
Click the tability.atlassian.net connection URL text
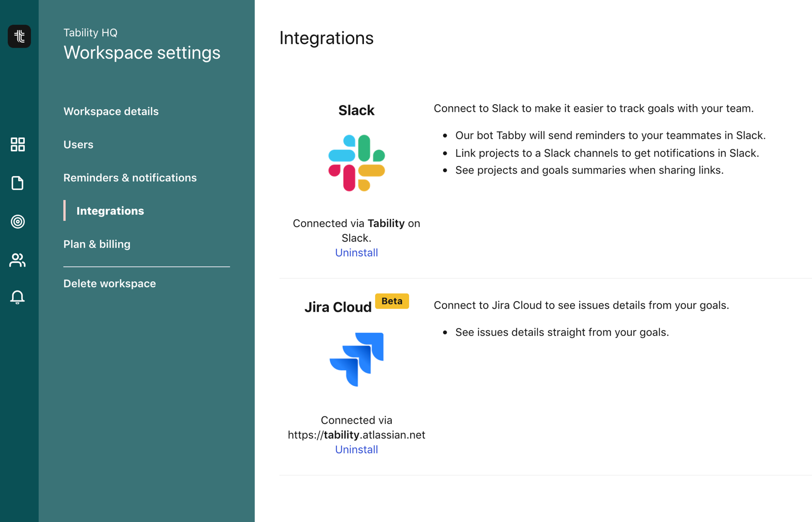pos(356,435)
